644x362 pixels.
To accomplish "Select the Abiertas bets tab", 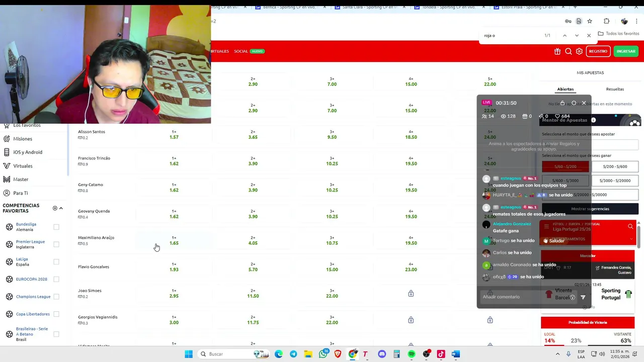I will [x=566, y=89].
